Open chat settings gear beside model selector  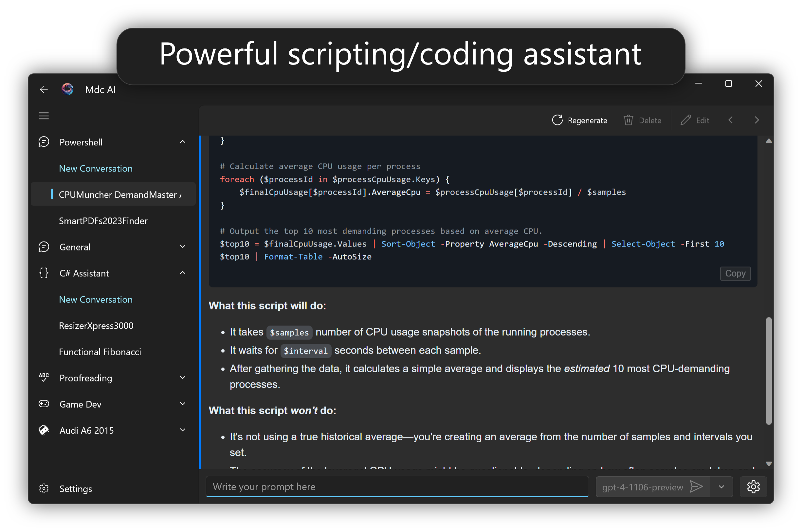pyautogui.click(x=753, y=487)
